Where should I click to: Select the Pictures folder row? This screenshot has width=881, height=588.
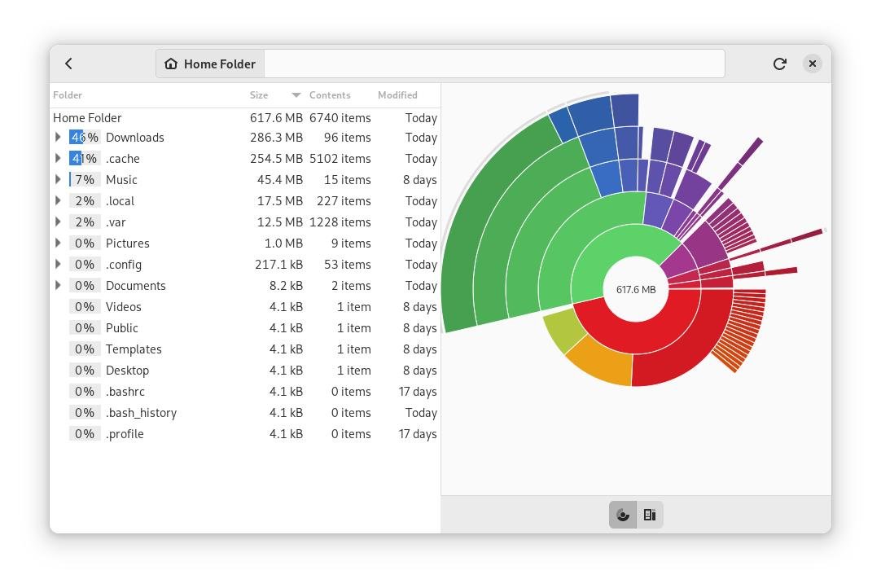[128, 244]
